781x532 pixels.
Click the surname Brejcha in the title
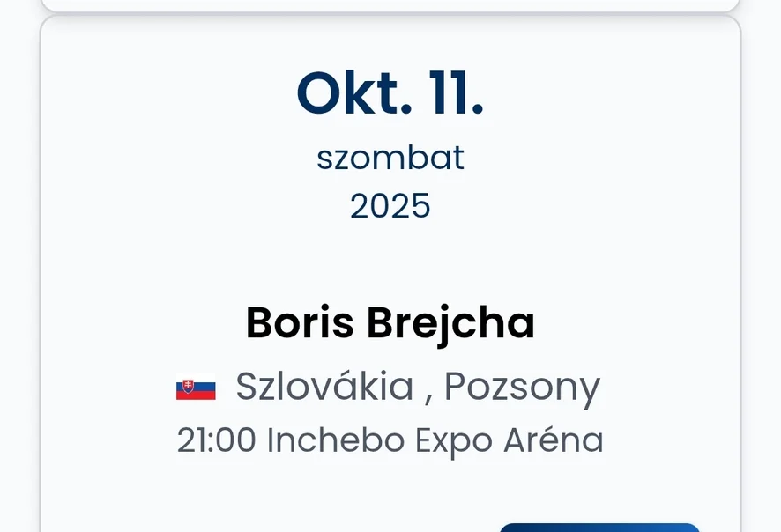450,323
